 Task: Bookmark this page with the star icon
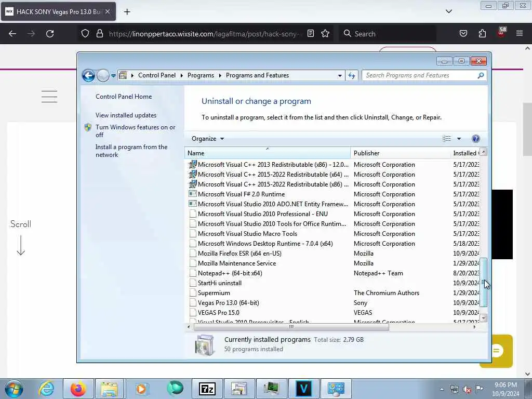click(325, 34)
